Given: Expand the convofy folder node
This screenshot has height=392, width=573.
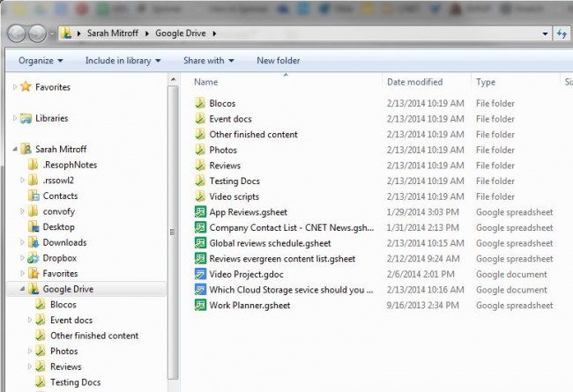Looking at the screenshot, I should pyautogui.click(x=22, y=211).
